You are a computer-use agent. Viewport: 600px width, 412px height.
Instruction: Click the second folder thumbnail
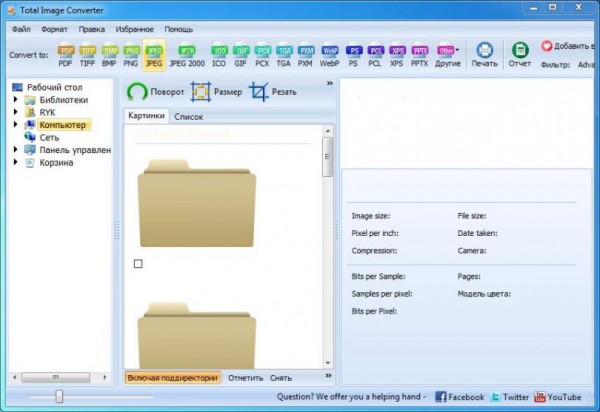197,336
